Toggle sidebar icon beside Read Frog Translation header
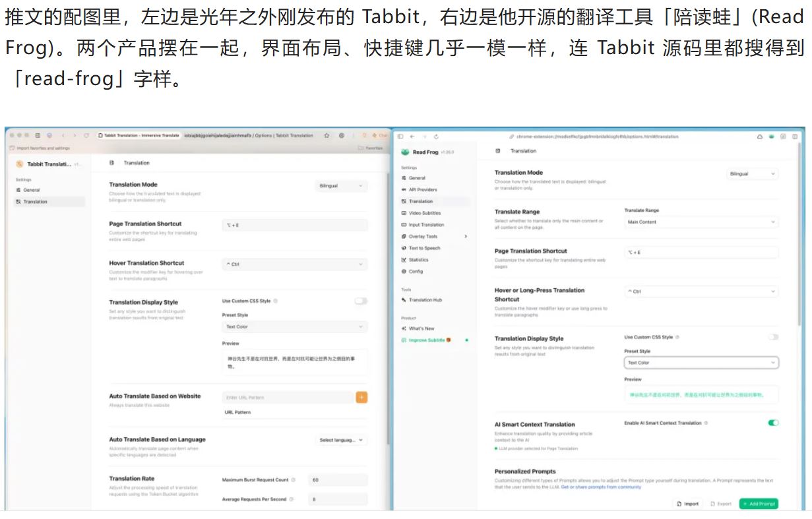Viewport: 812px width, 519px height. (498, 151)
